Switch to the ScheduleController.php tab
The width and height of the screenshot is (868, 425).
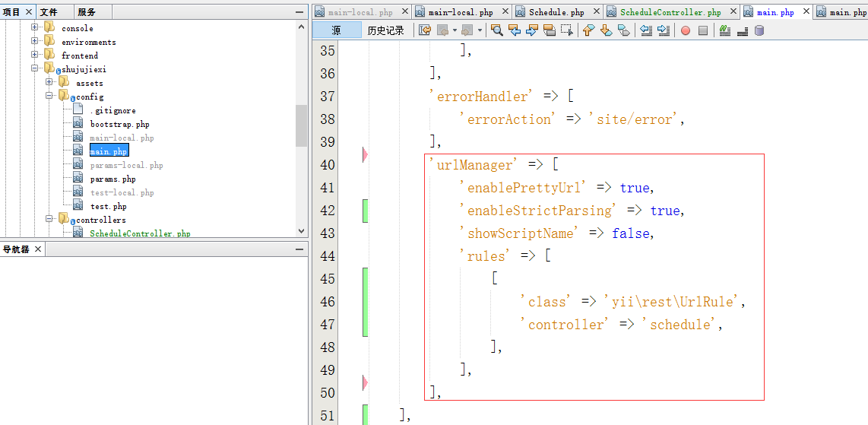click(670, 12)
